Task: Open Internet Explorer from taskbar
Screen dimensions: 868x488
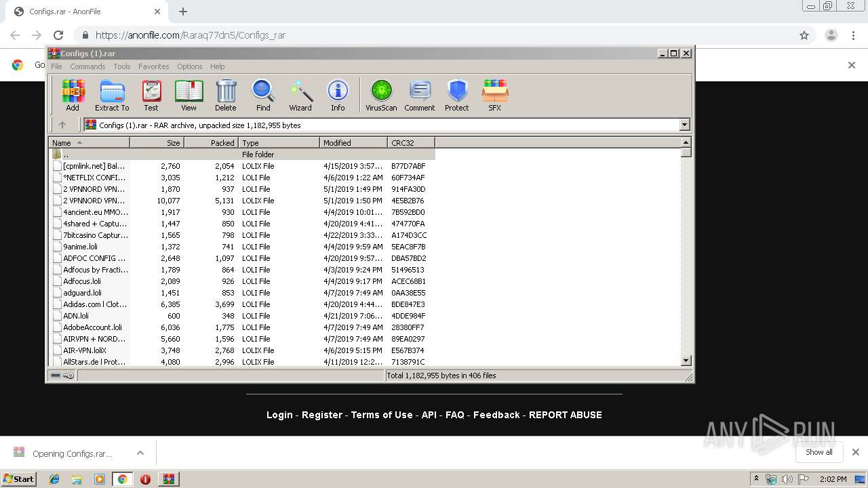Action: tap(54, 479)
